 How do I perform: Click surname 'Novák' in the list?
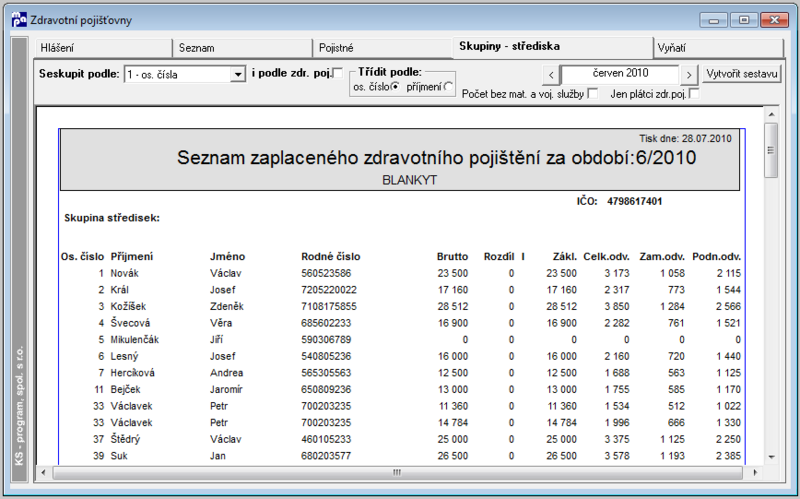pos(124,273)
